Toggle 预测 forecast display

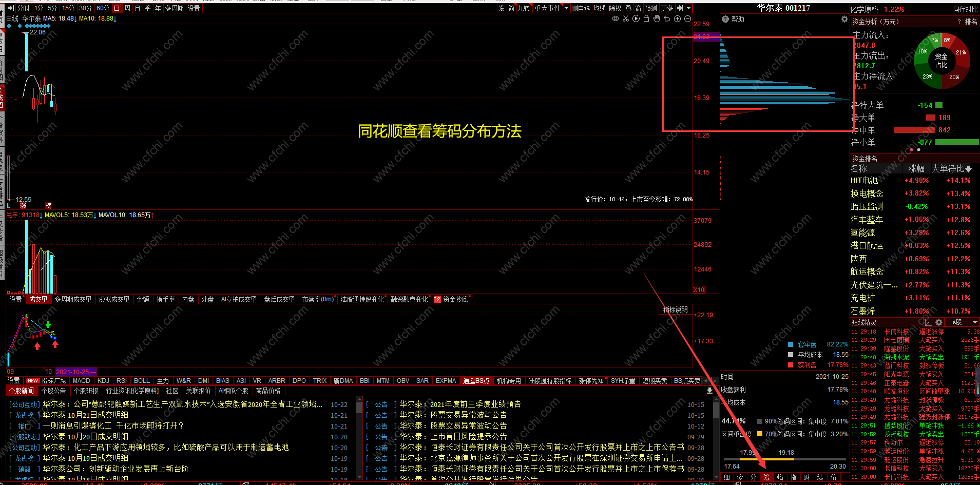(x=651, y=8)
